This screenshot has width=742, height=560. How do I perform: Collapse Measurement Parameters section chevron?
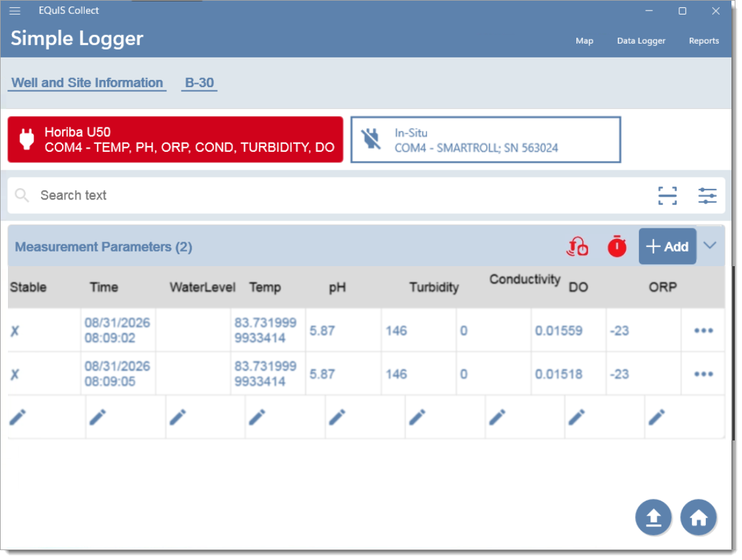tap(710, 245)
